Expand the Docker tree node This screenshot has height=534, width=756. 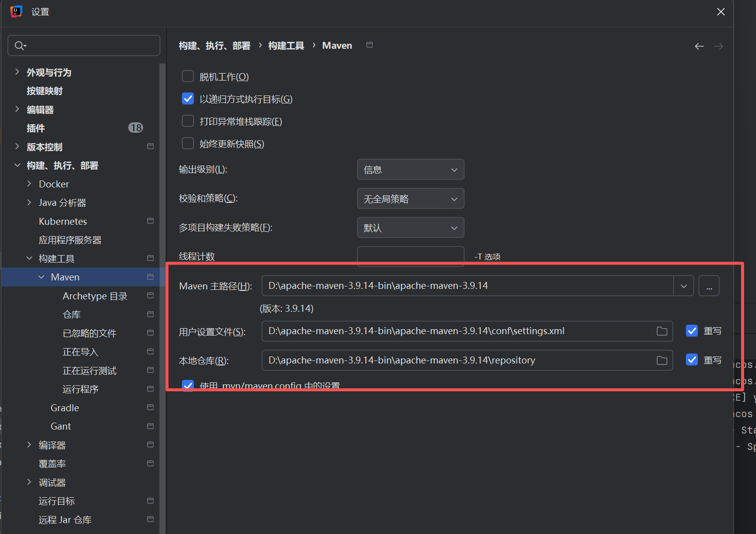29,184
